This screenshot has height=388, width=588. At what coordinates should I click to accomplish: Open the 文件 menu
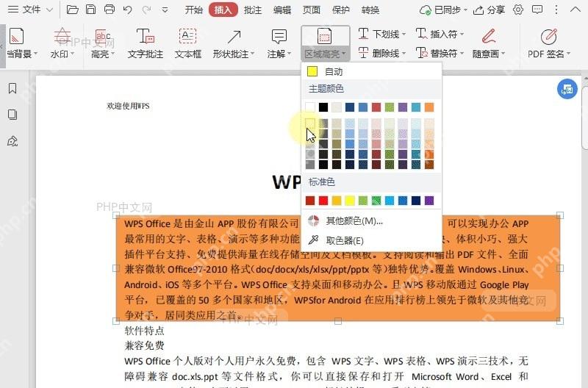pyautogui.click(x=30, y=10)
